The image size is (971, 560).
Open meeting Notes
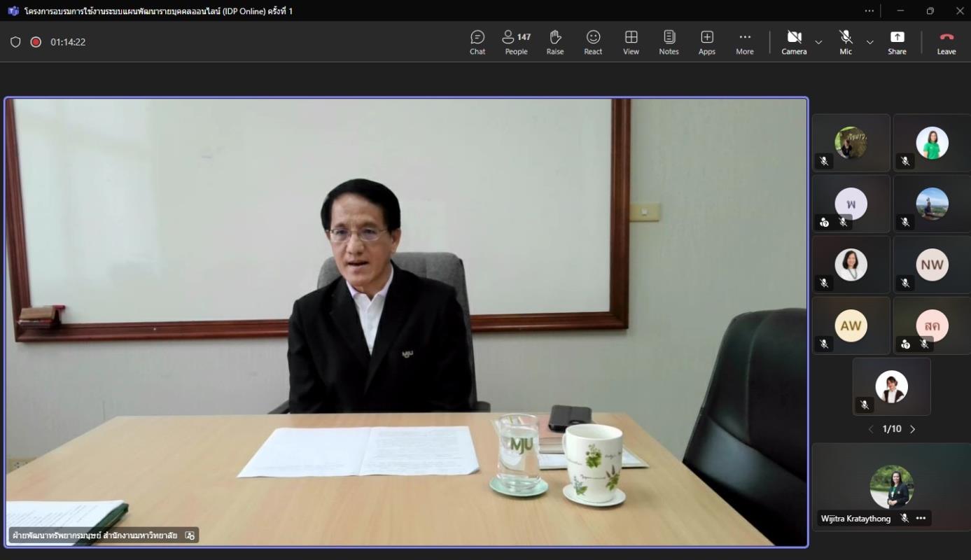(x=669, y=42)
